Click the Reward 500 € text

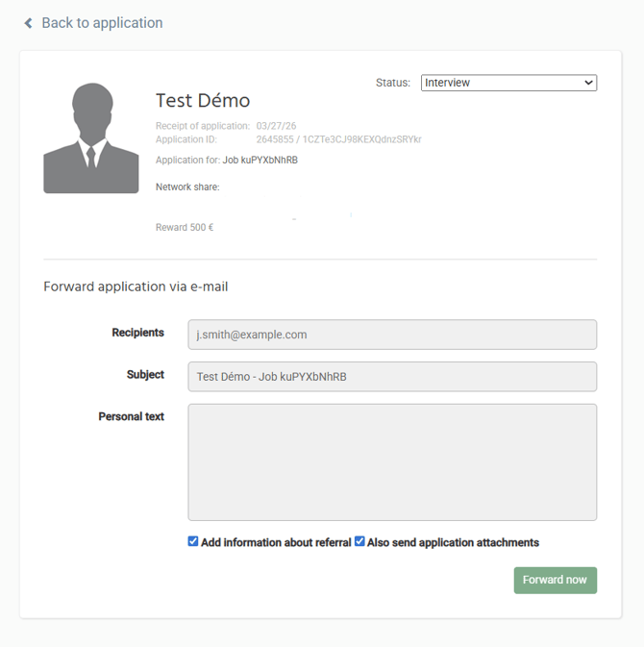[185, 228]
